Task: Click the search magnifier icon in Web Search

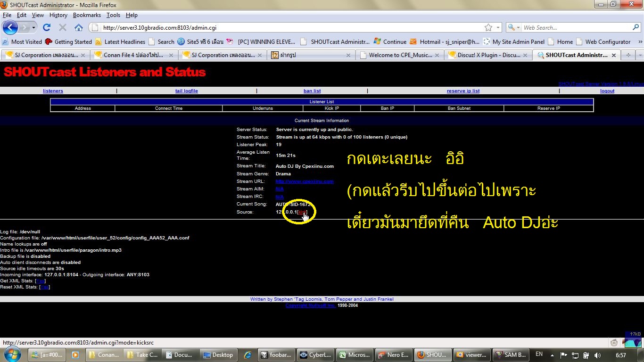Action: click(636, 27)
